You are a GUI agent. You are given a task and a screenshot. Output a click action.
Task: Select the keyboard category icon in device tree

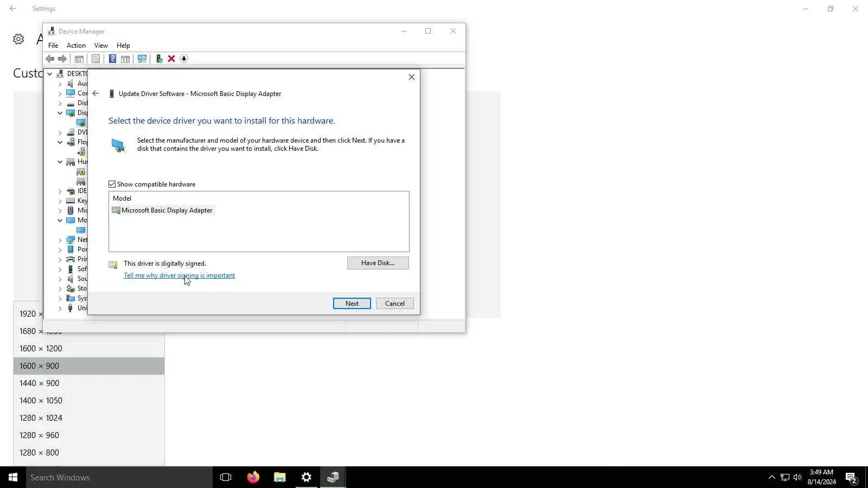coord(71,201)
